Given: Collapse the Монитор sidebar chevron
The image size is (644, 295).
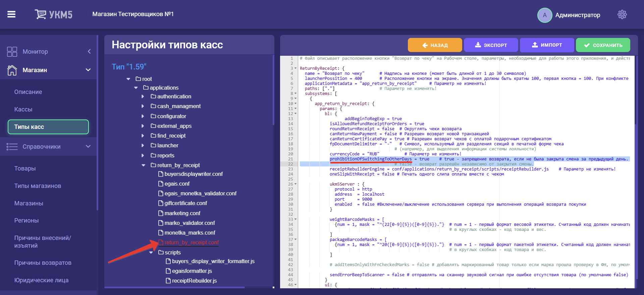Looking at the screenshot, I should pos(89,51).
